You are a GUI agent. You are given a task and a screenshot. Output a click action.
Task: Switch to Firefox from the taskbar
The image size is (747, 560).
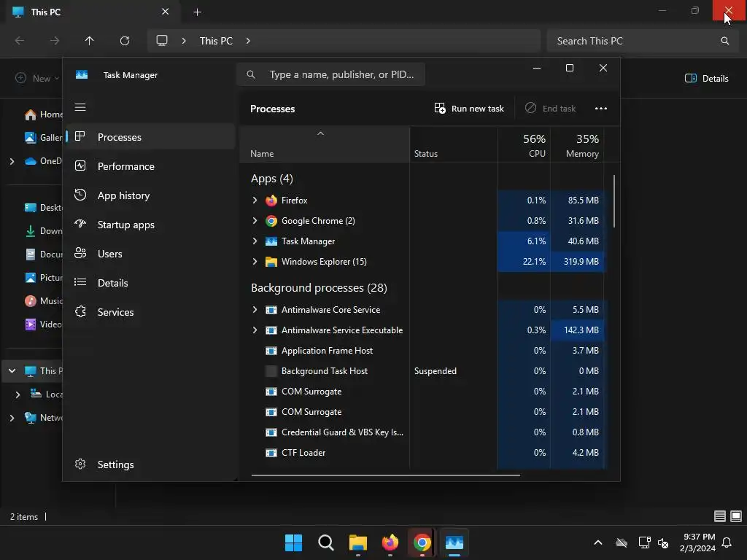[x=390, y=542]
